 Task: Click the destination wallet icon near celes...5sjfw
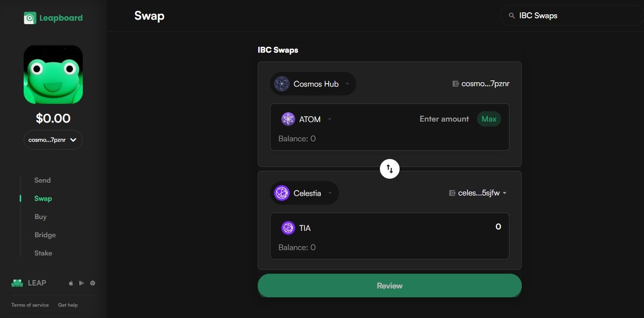(x=452, y=193)
